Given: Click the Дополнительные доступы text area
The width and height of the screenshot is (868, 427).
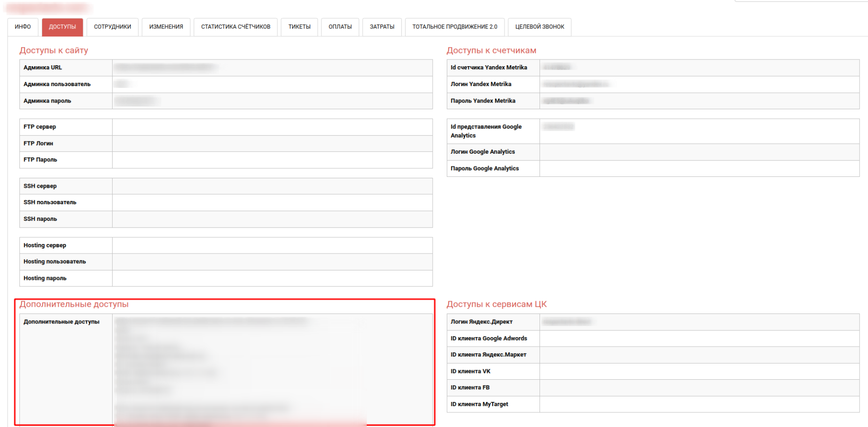Looking at the screenshot, I should click(x=272, y=369).
